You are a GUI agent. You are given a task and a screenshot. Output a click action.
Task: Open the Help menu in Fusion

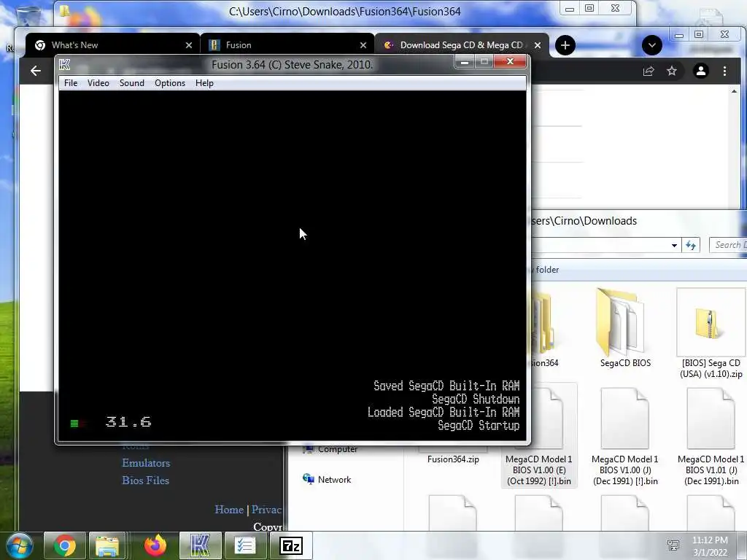pyautogui.click(x=204, y=83)
